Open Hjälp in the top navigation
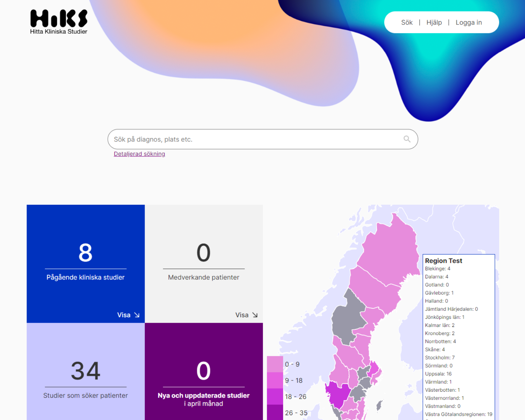 pos(434,22)
